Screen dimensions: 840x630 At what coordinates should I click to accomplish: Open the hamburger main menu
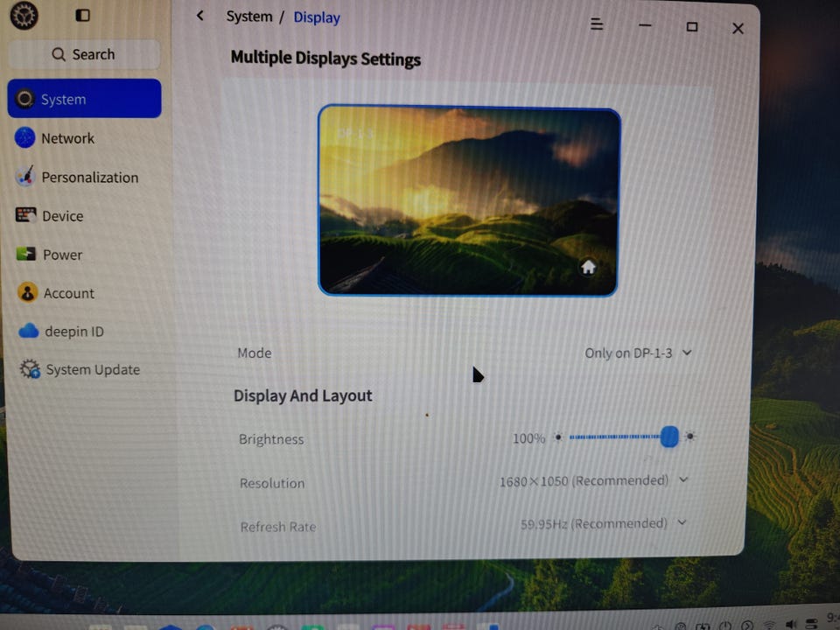(x=596, y=24)
